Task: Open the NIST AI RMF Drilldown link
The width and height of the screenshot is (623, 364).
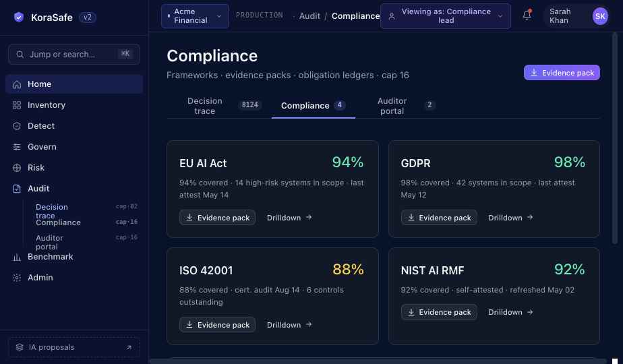Action: tap(510, 312)
